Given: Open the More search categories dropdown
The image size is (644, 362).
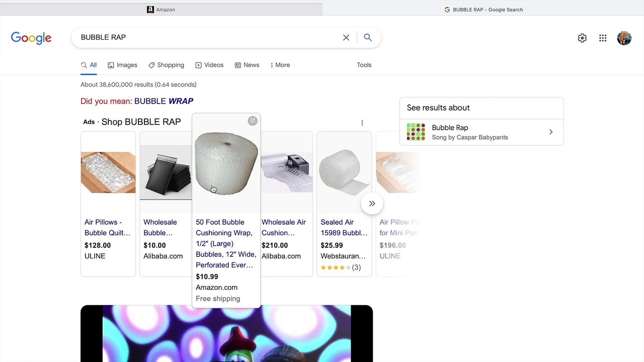Looking at the screenshot, I should (280, 65).
